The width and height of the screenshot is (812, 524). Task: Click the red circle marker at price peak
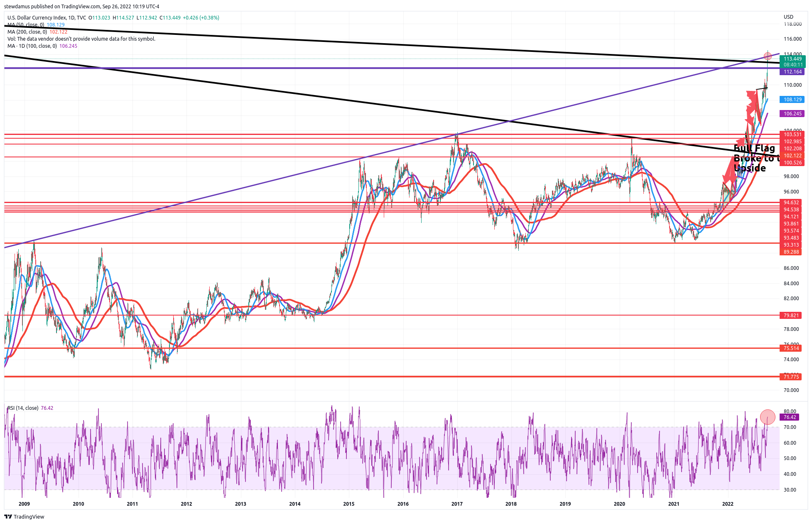[768, 56]
